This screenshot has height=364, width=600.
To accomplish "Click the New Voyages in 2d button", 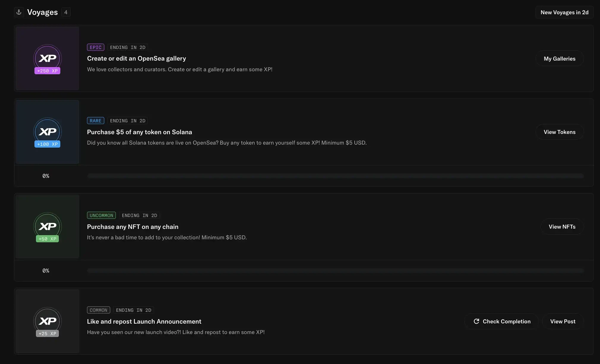I will pyautogui.click(x=564, y=12).
